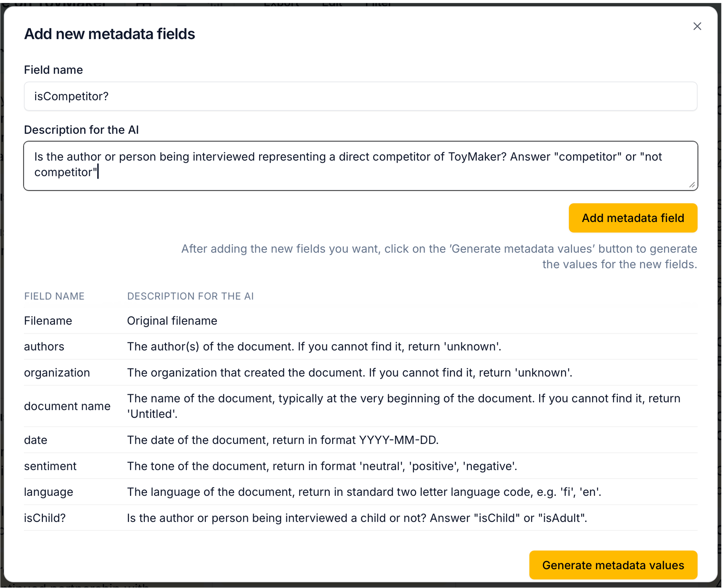Open the Filter option in the background toolbar
This screenshot has height=588, width=722.
378,3
